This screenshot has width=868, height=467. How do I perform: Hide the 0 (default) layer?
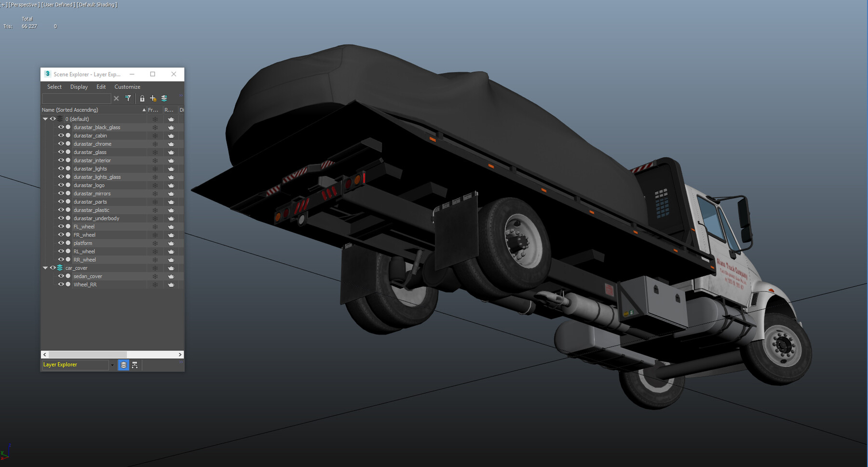click(53, 119)
